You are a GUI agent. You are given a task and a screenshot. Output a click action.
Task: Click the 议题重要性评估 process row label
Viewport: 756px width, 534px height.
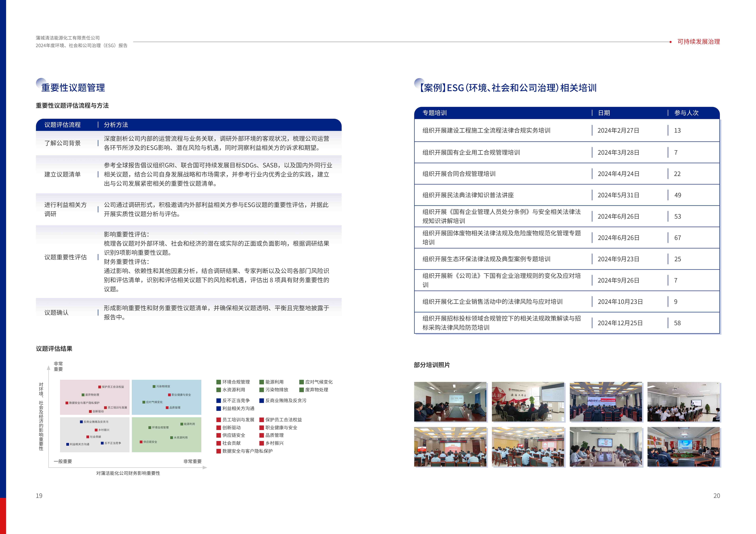(65, 257)
